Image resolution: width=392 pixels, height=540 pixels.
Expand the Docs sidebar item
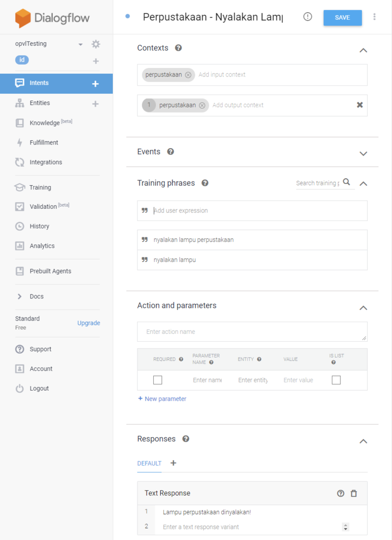click(x=19, y=296)
